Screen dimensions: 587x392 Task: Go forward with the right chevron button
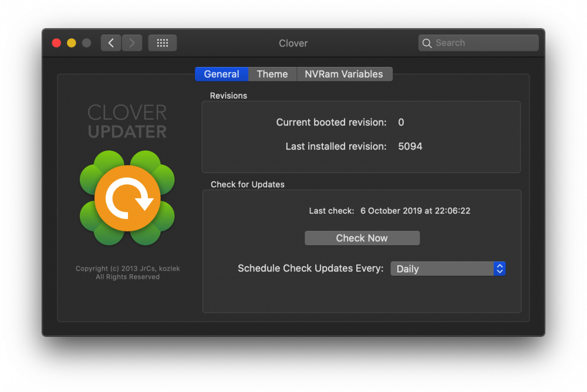tap(131, 43)
